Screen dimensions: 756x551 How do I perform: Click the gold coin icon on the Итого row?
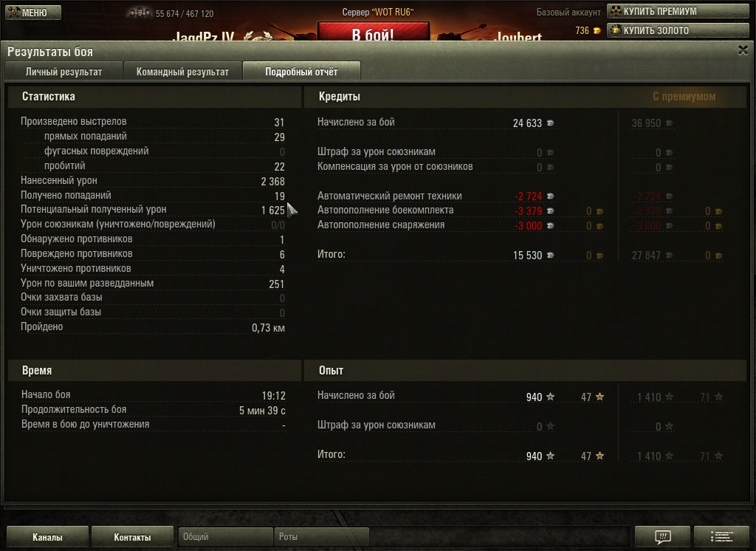coord(599,256)
